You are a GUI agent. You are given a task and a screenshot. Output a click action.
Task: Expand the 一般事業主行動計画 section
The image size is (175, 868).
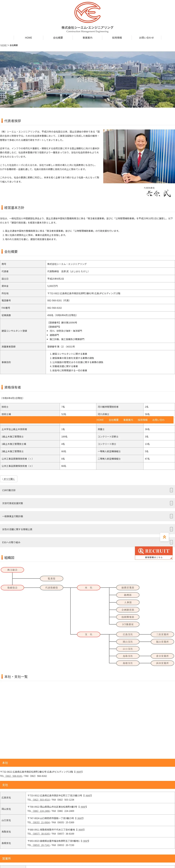pyautogui.click(x=87, y=516)
